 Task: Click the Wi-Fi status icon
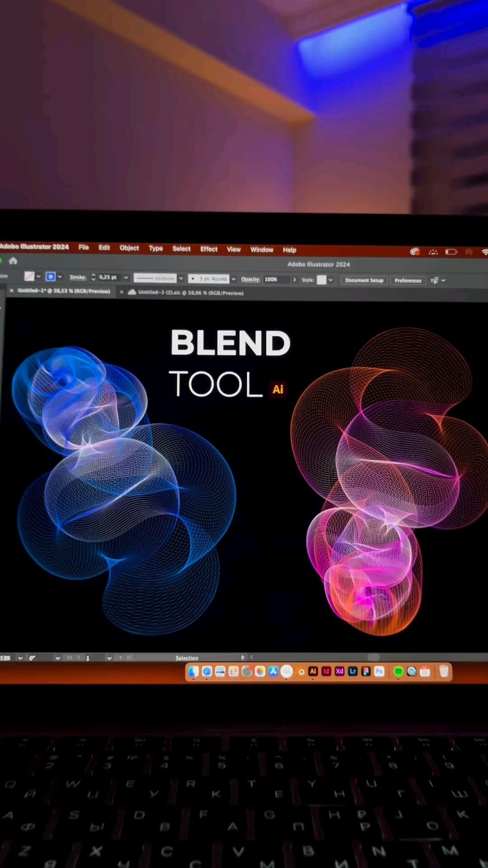484,252
